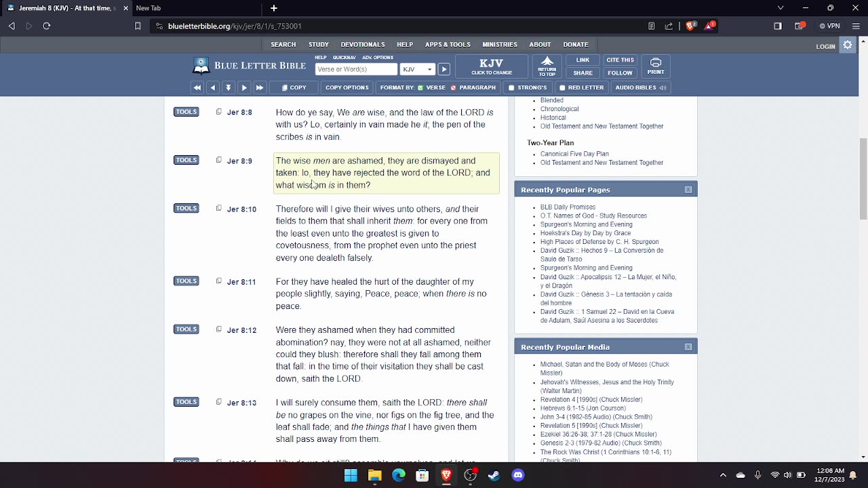Image resolution: width=868 pixels, height=488 pixels.
Task: Click the jump-down arrow in navigation bar
Action: (x=229, y=87)
